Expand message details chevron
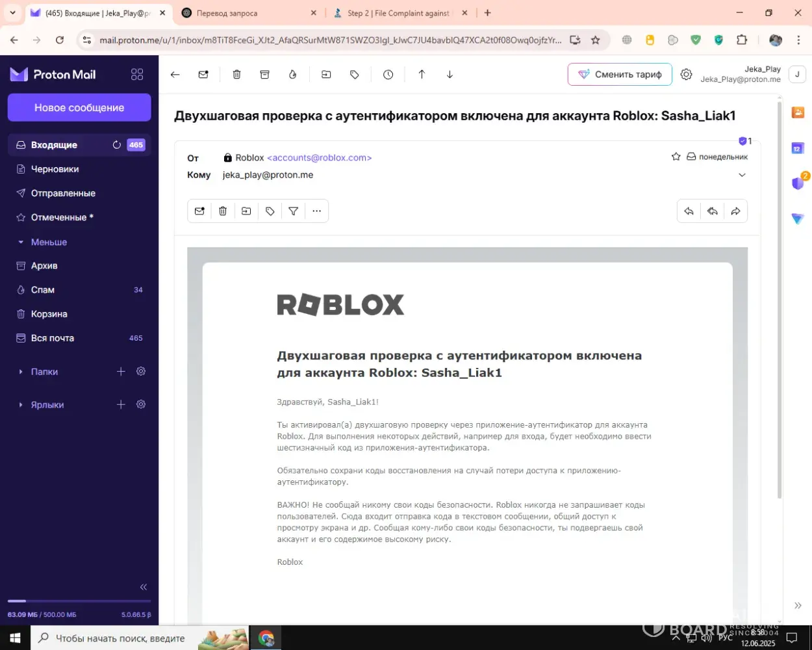 pyautogui.click(x=742, y=175)
